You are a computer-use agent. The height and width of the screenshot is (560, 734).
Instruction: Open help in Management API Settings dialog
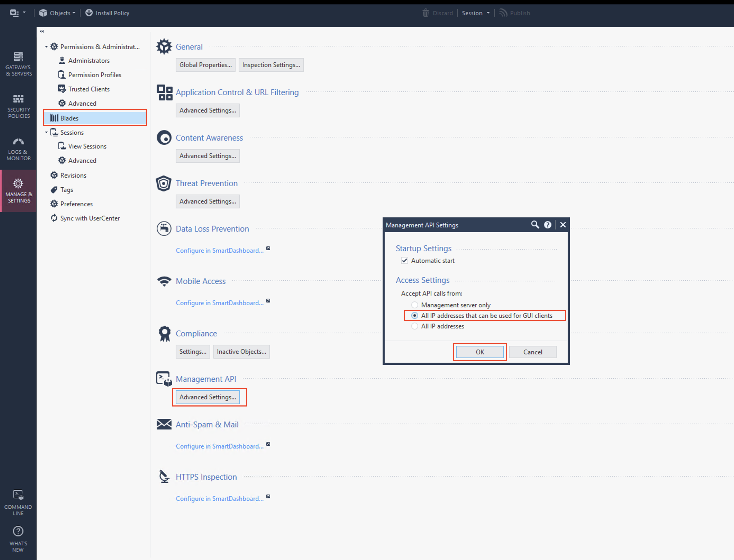tap(547, 225)
